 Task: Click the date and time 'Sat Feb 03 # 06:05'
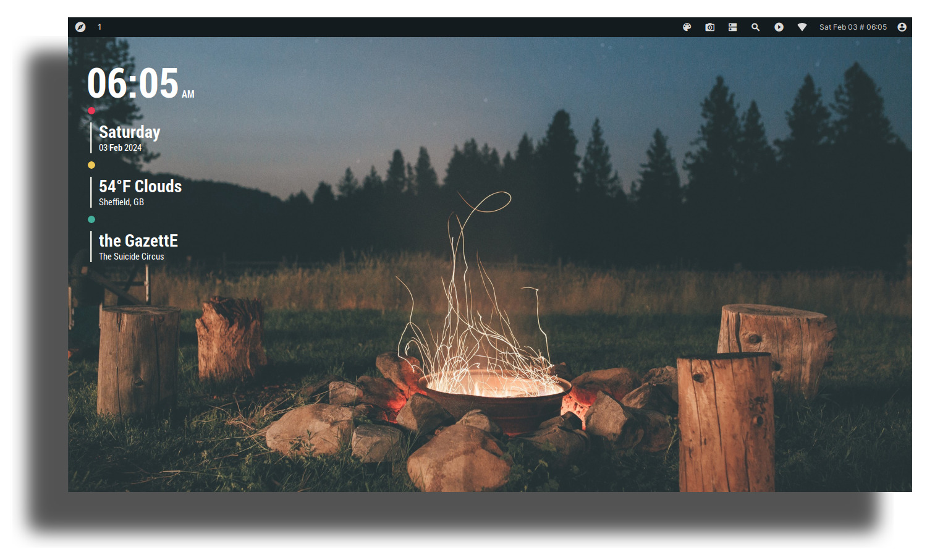[853, 27]
